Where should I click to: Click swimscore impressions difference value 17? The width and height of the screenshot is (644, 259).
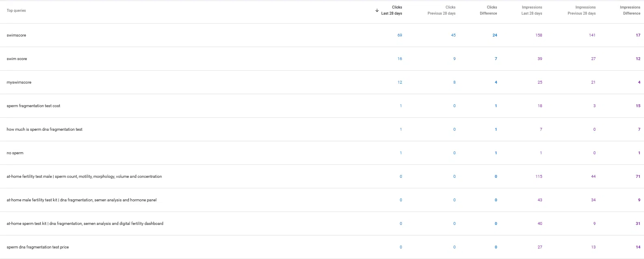[x=638, y=35]
